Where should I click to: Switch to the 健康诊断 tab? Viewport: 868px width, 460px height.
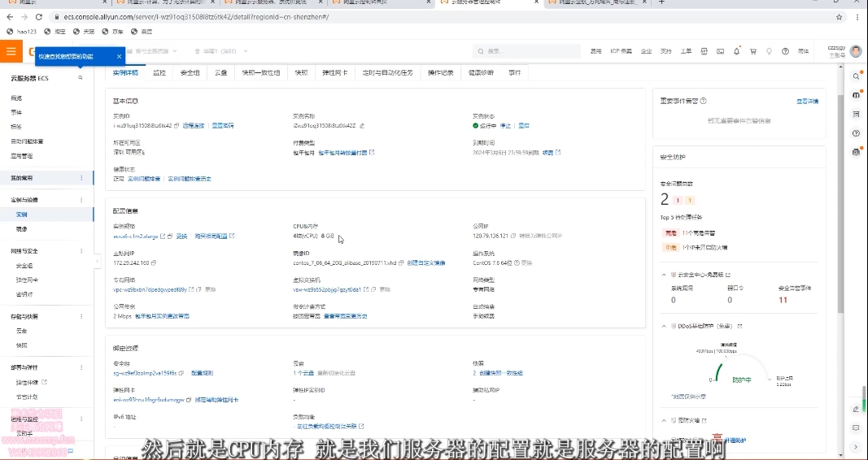coord(481,73)
